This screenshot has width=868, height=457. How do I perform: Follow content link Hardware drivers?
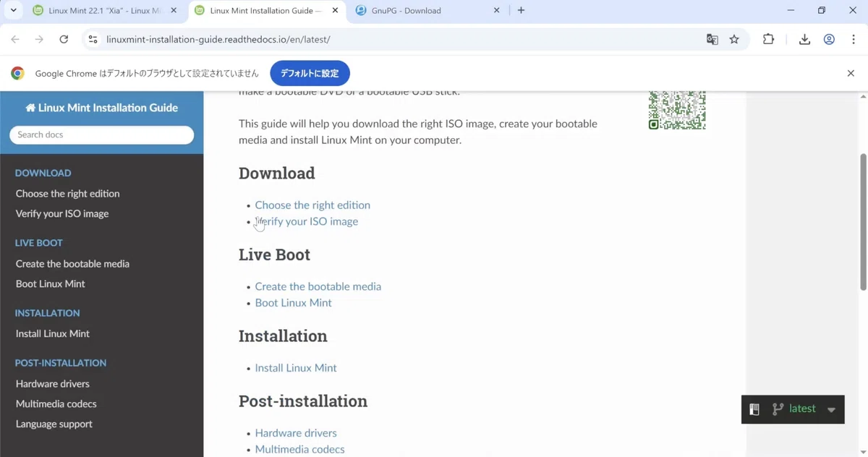[296, 433]
